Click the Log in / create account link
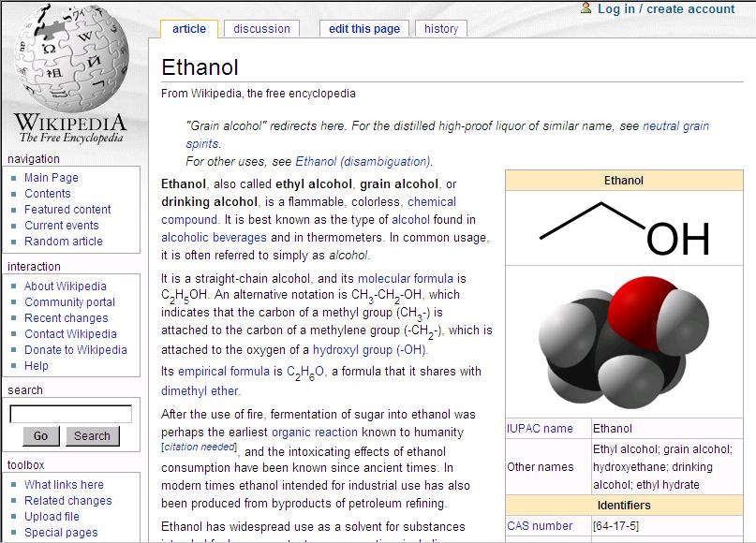Image resolution: width=756 pixels, height=543 pixels. [x=665, y=9]
